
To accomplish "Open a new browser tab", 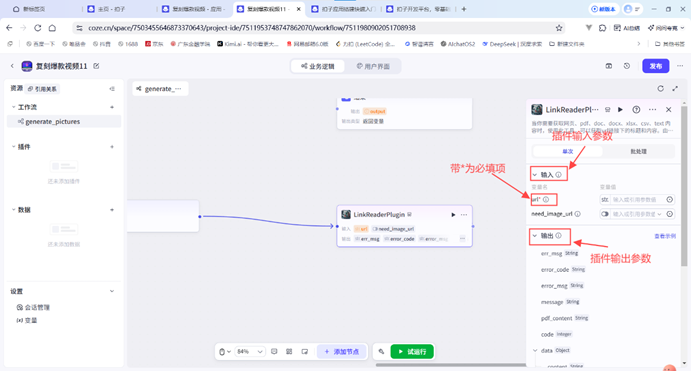I will coord(464,9).
